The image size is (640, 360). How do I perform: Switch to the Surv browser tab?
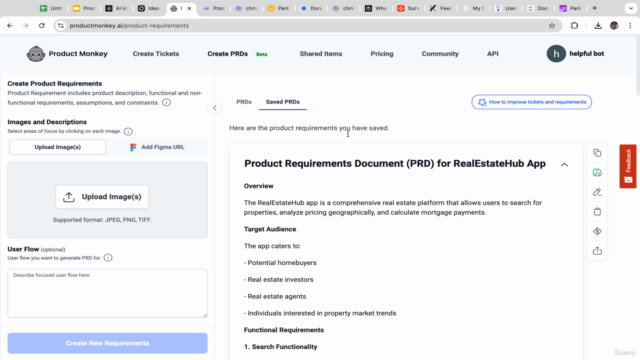[409, 8]
